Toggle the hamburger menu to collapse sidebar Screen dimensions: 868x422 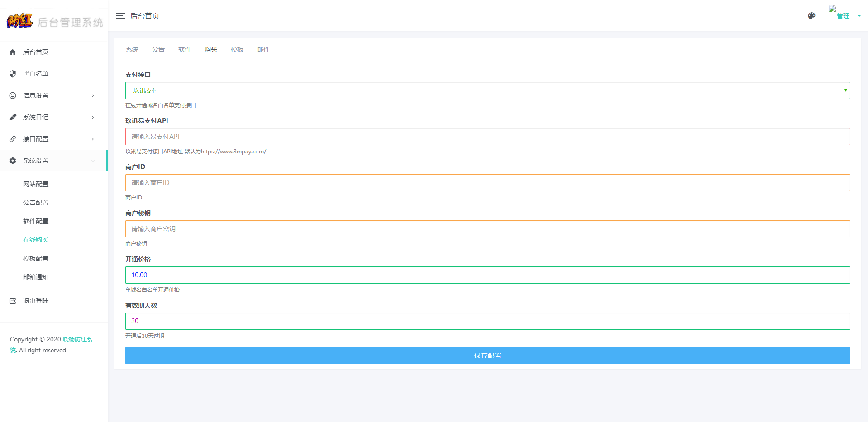[120, 16]
